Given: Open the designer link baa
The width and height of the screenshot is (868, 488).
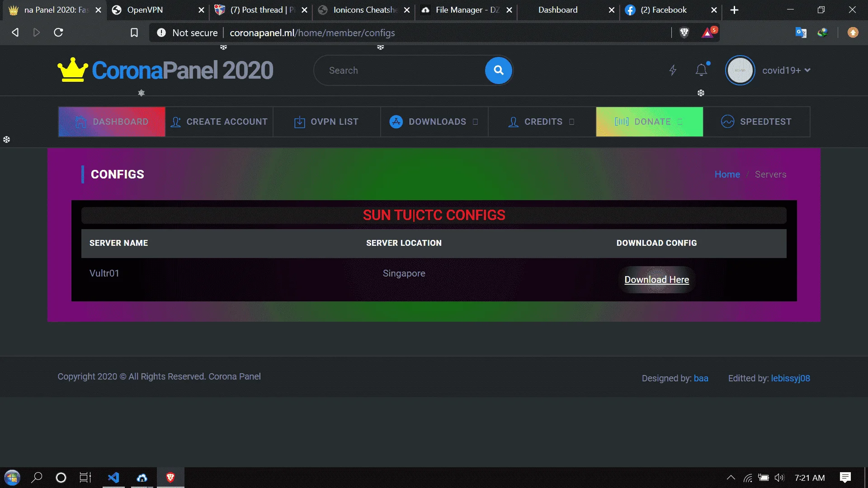Looking at the screenshot, I should coord(701,378).
